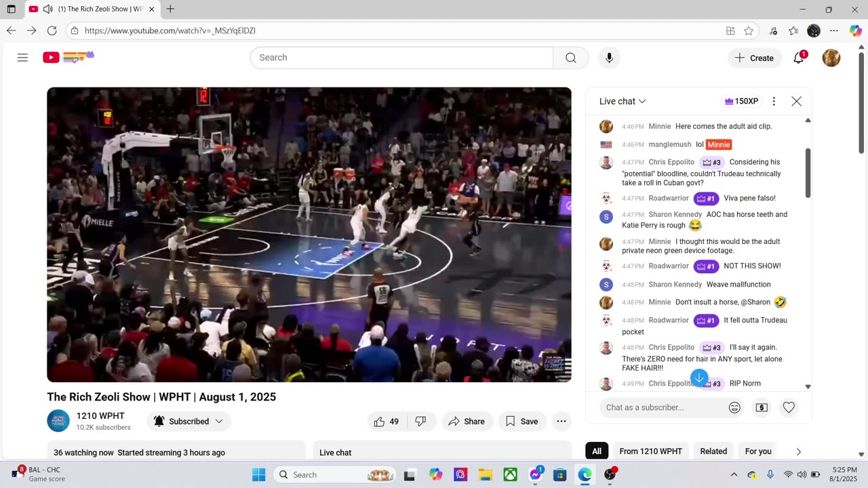The image size is (868, 488).
Task: Select the For you filter chip
Action: coord(758,451)
